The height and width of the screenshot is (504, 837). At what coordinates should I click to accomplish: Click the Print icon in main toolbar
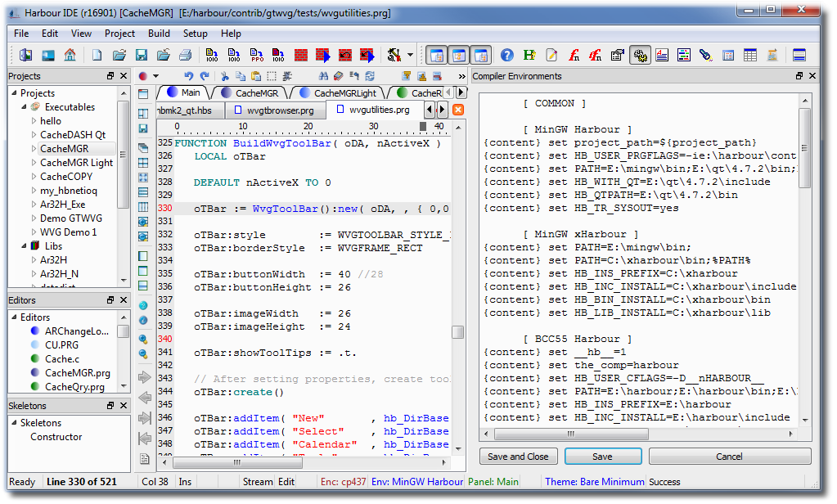[x=186, y=56]
